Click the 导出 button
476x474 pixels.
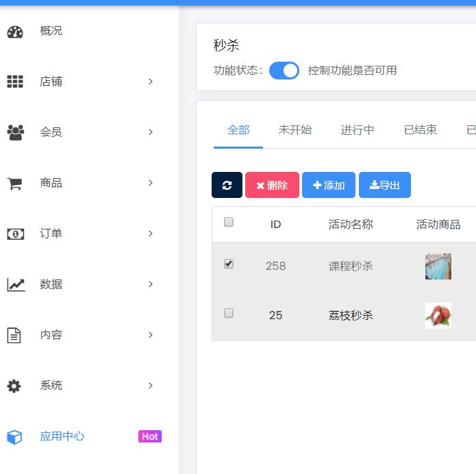coord(385,185)
